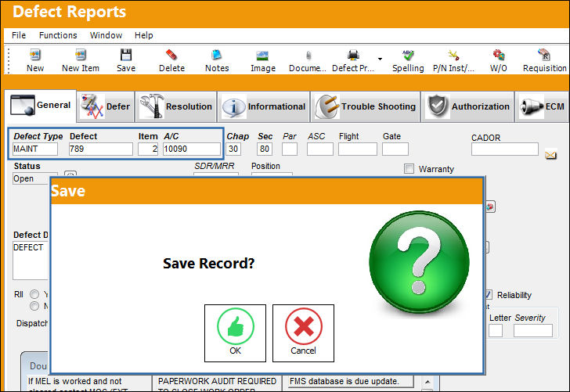Click the Letter field
Screen dimensions: 570x392
[496, 331]
